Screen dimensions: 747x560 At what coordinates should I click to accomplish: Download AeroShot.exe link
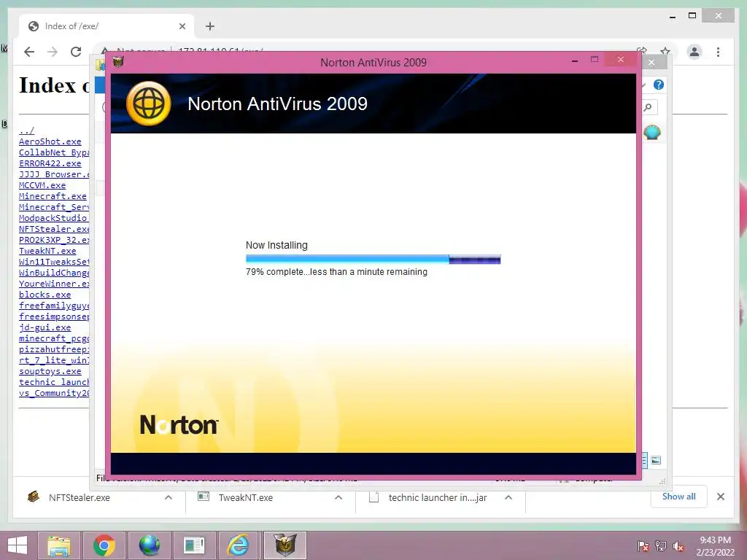click(50, 141)
